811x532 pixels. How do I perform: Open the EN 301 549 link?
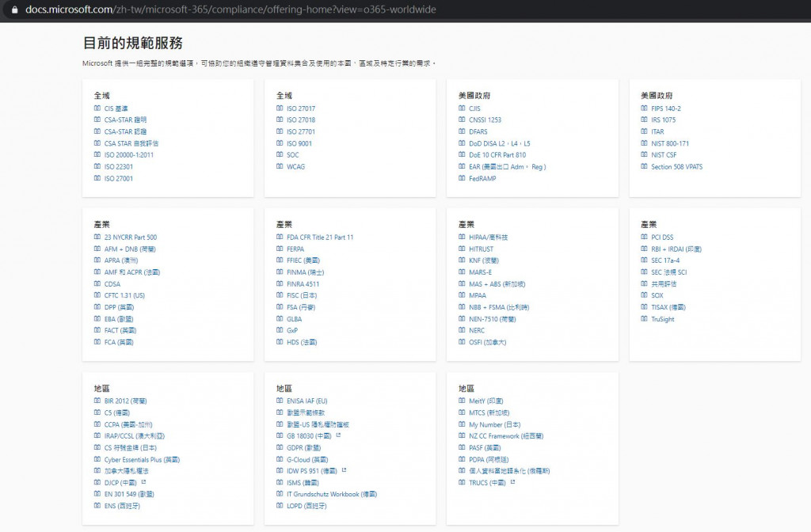tap(129, 494)
